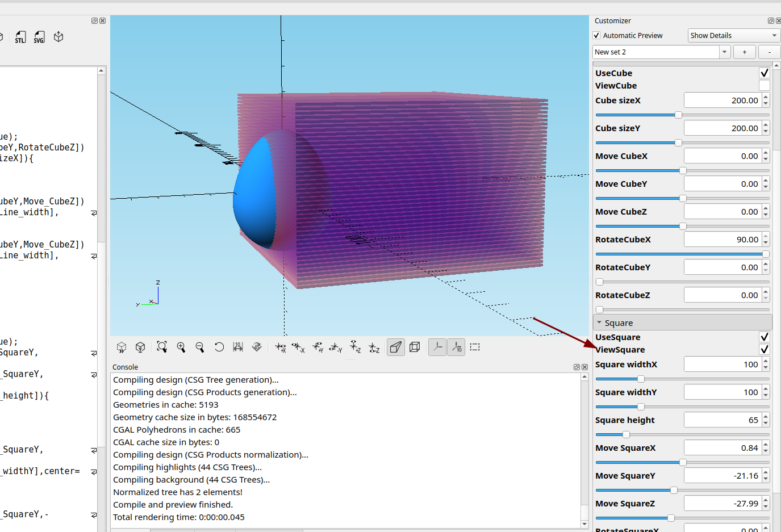Click the Console scrollbar down arrow
Viewport: 781px width, 532px height.
click(x=584, y=524)
